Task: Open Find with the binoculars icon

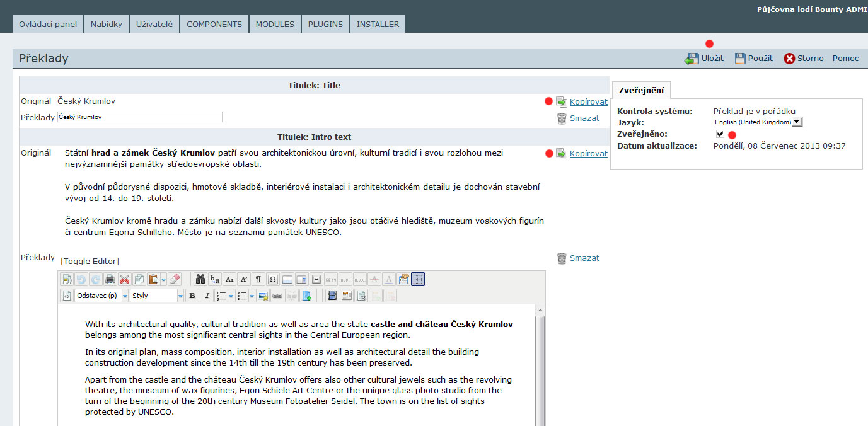Action: [201, 279]
